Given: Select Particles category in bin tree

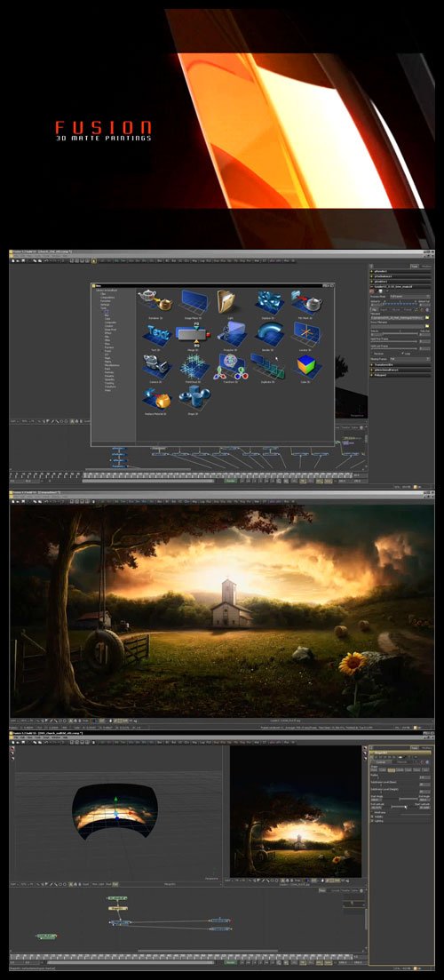Looking at the screenshot, I should click(x=109, y=372).
